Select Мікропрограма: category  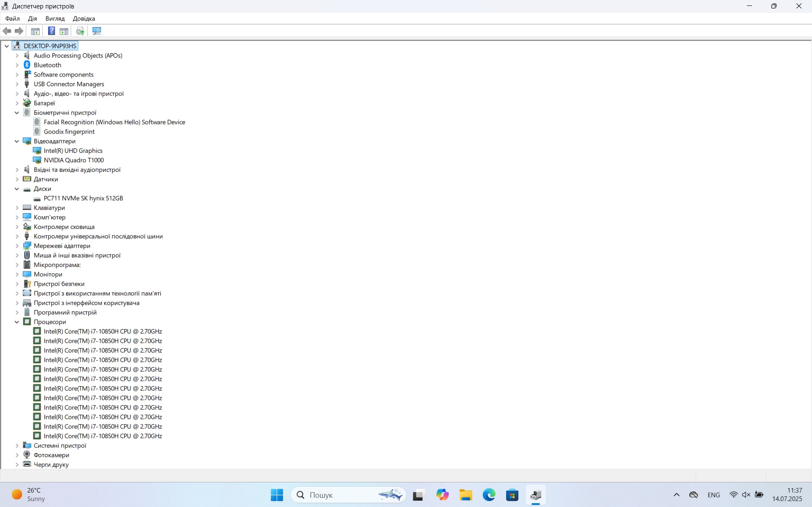click(57, 265)
